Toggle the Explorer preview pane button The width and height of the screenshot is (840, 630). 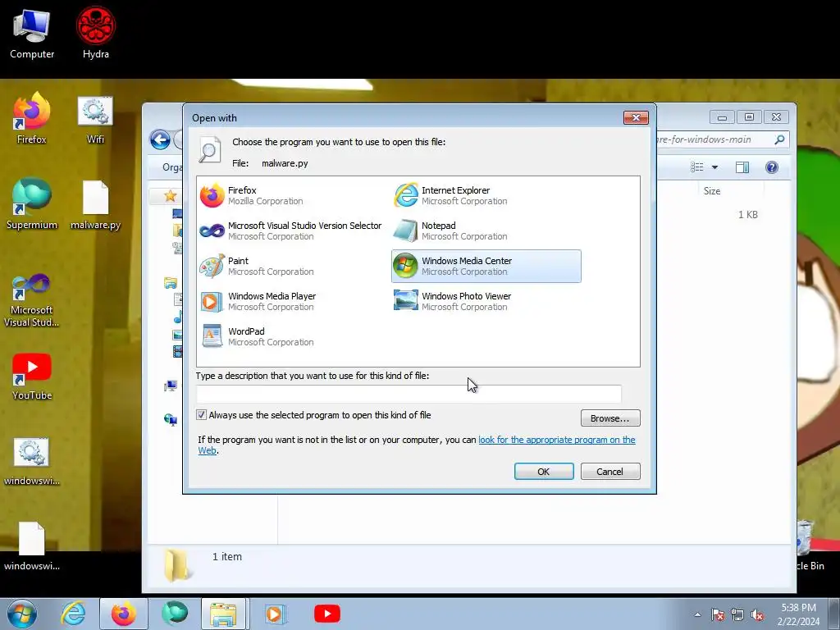(x=742, y=167)
